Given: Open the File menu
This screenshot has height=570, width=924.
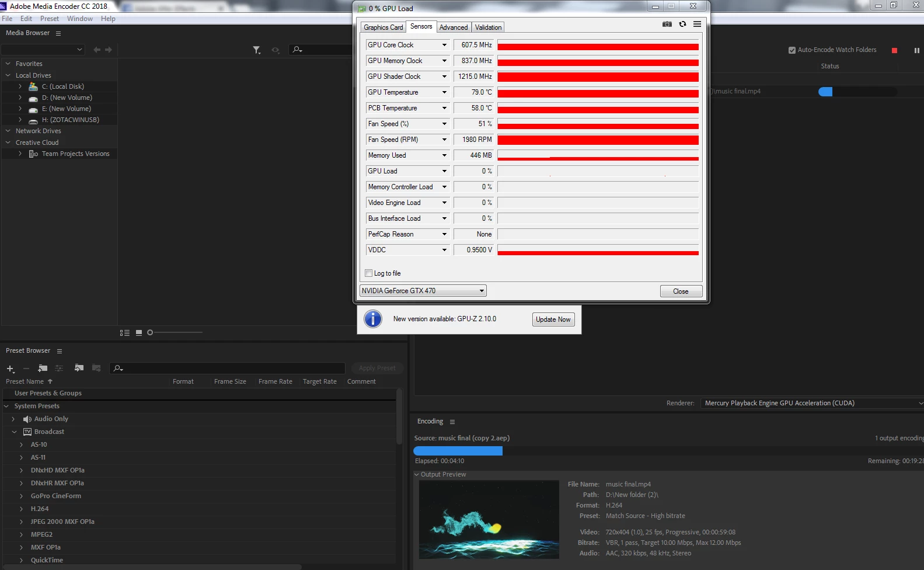Looking at the screenshot, I should click(x=7, y=19).
